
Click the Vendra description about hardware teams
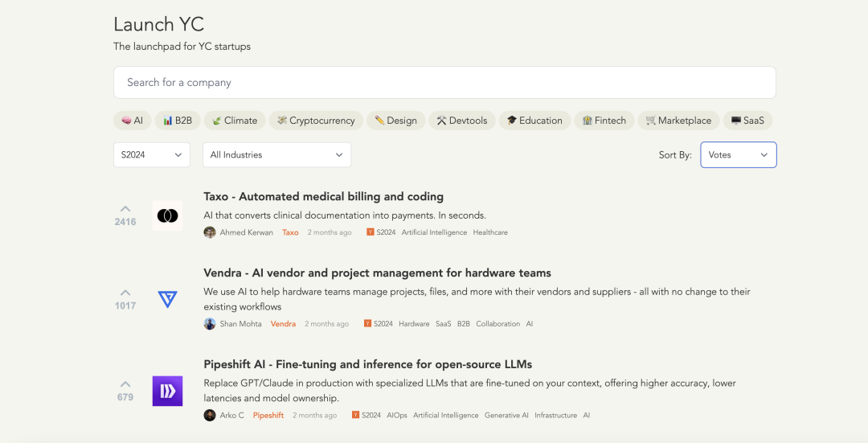(477, 299)
